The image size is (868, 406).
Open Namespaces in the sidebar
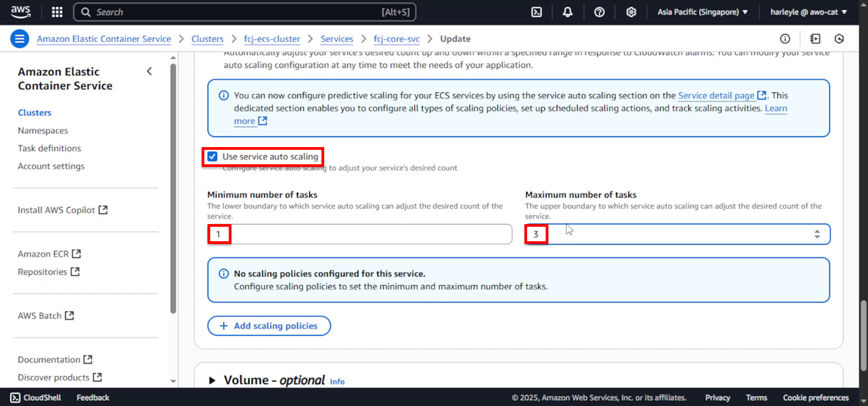(x=43, y=130)
